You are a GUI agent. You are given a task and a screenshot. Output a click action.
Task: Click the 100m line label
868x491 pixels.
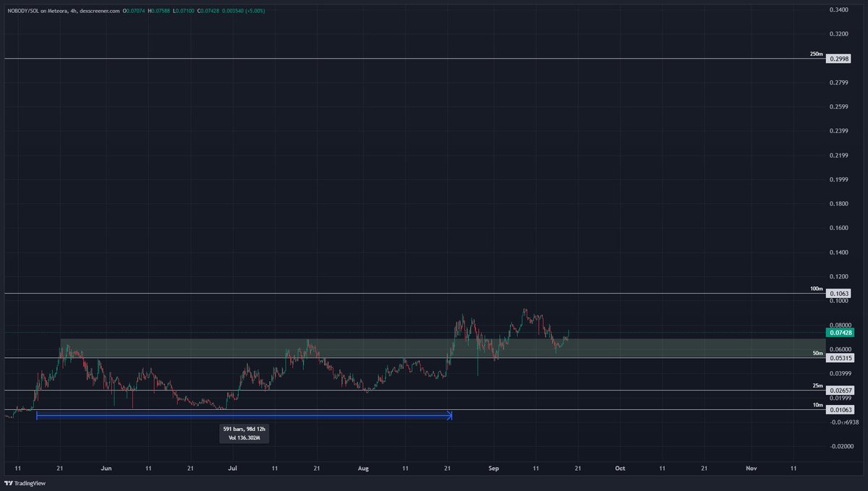[817, 289]
